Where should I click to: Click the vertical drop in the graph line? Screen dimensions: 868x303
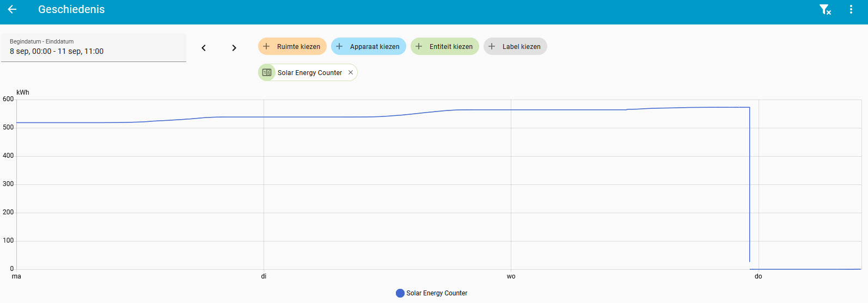tap(750, 185)
